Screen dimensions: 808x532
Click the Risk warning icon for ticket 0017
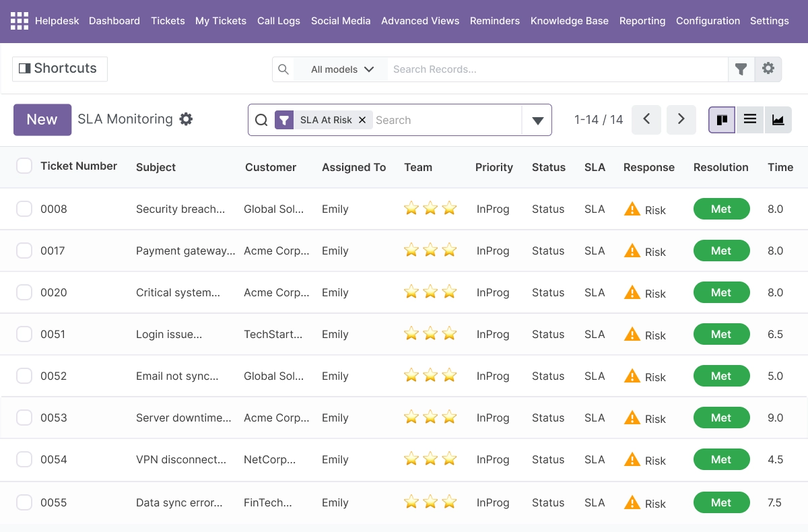[x=632, y=251]
